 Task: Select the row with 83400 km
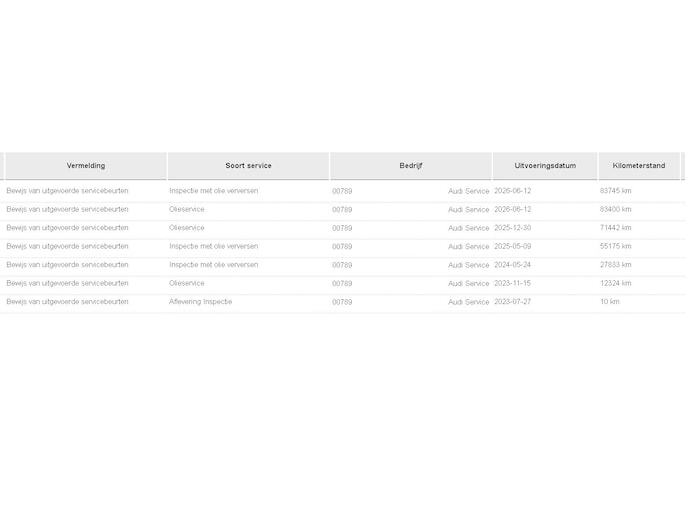click(342, 210)
